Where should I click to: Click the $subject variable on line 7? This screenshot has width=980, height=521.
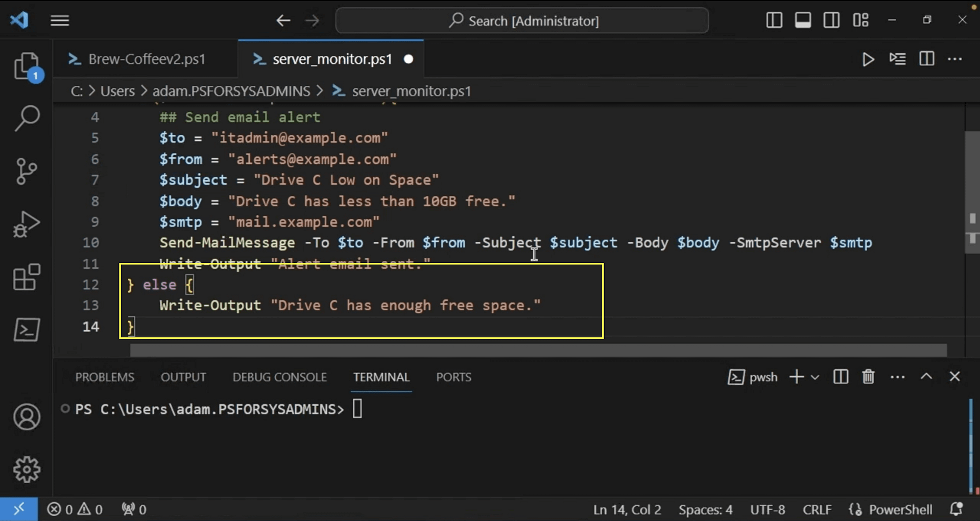tap(193, 180)
